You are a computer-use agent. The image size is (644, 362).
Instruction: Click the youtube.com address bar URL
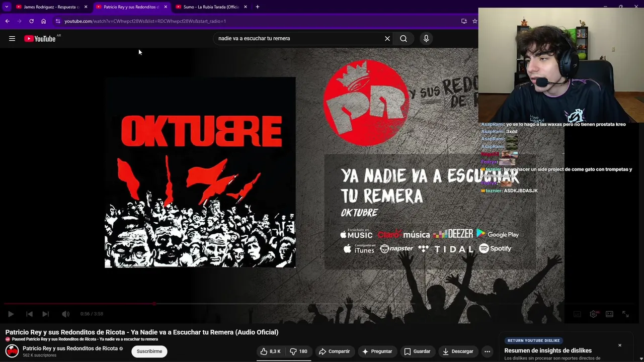145,21
